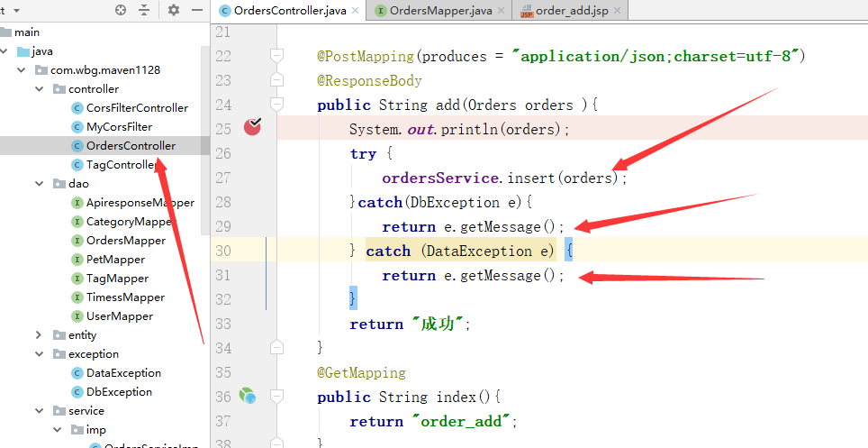Open OrdersMapper interface in tree
This screenshot has height=448, width=868.
[x=126, y=241]
